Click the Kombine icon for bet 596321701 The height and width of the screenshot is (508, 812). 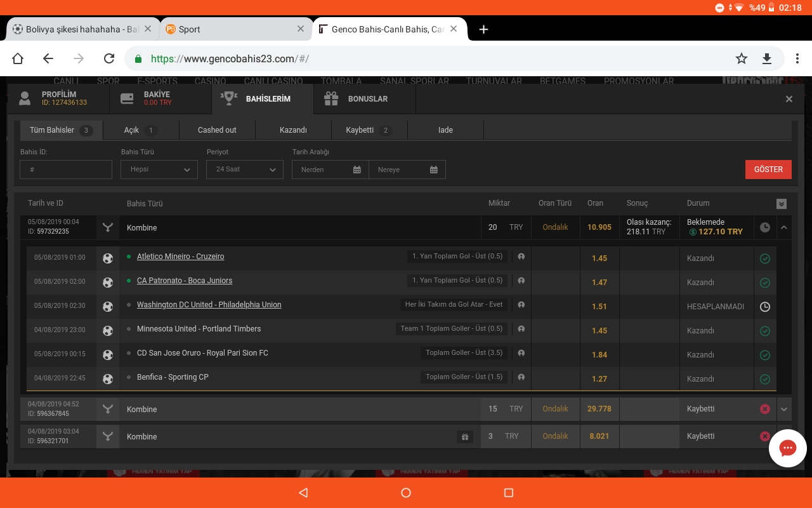click(108, 436)
